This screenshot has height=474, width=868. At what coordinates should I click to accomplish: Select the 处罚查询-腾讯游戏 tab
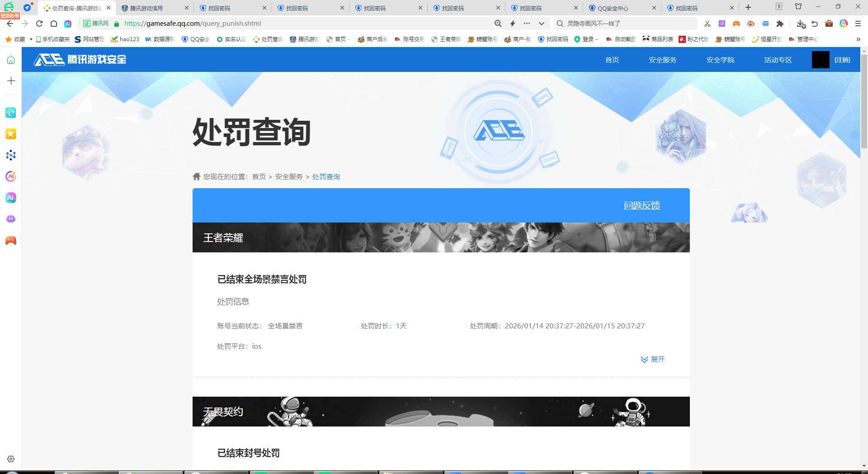76,8
